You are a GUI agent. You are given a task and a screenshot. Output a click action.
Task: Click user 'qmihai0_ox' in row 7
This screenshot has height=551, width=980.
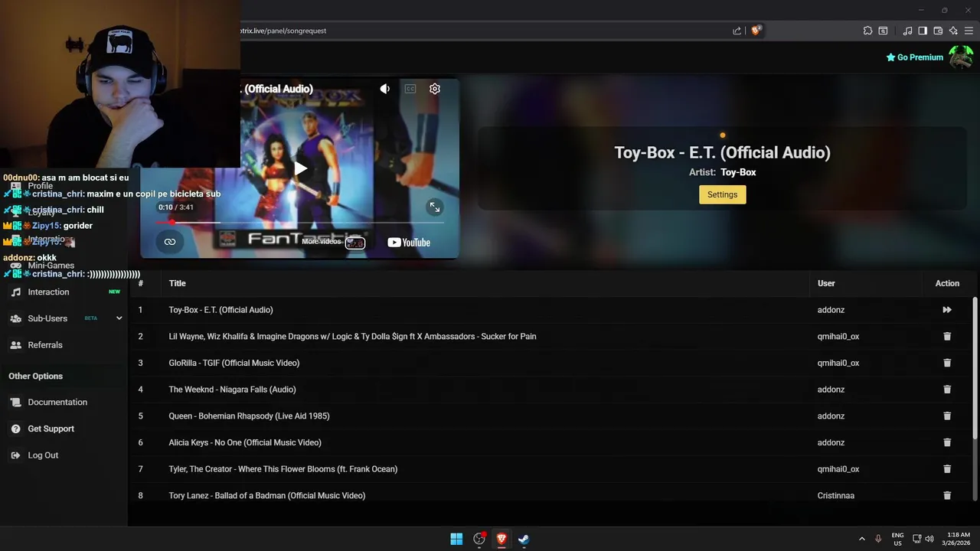pyautogui.click(x=838, y=469)
